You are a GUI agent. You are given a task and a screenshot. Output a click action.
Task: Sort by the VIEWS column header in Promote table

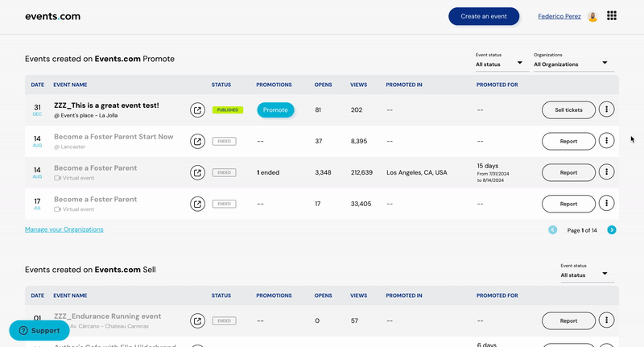[358, 85]
